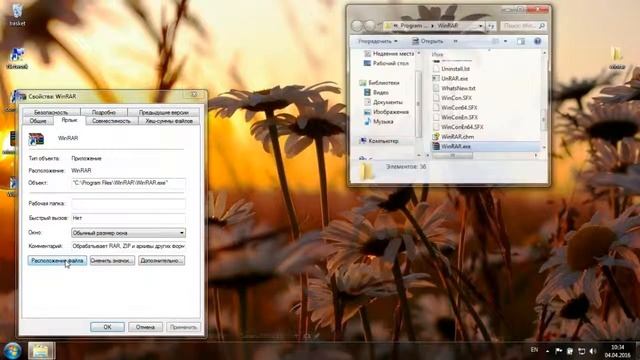
Task: Open the Explorer address bar history dropdown
Action: click(x=481, y=26)
